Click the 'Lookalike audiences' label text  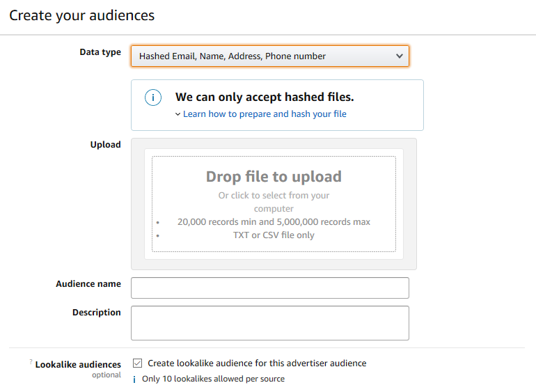[x=78, y=364]
